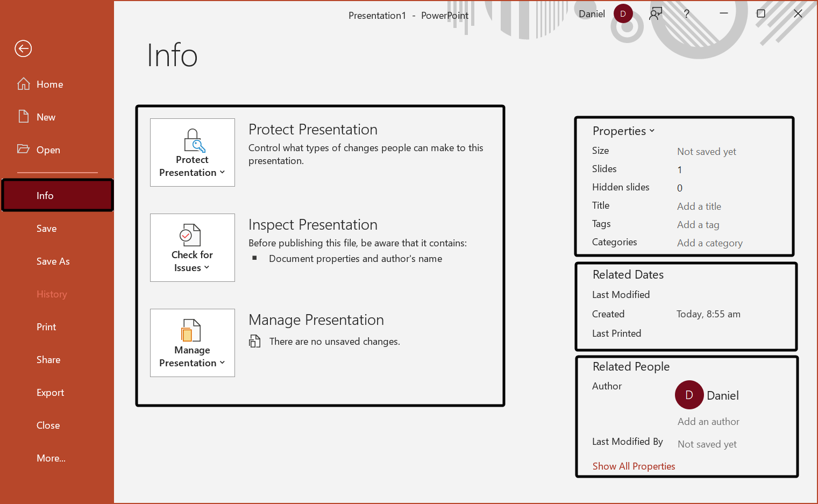Click the Home house icon in sidebar
This screenshot has height=504, width=818.
(24, 84)
